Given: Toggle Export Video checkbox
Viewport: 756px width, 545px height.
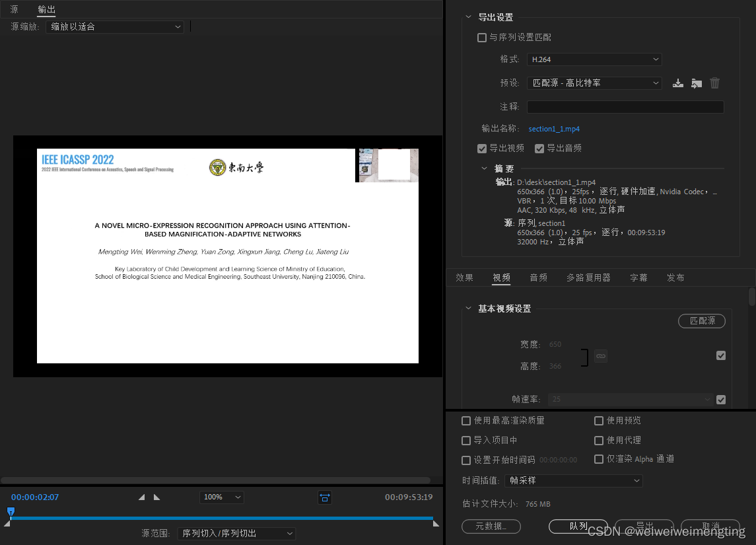Looking at the screenshot, I should (481, 149).
